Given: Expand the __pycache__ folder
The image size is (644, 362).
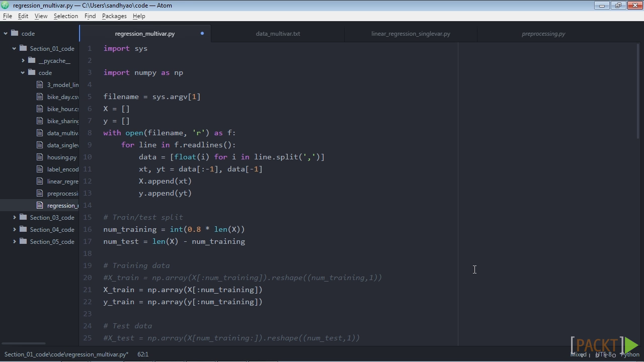Looking at the screenshot, I should tap(23, 60).
